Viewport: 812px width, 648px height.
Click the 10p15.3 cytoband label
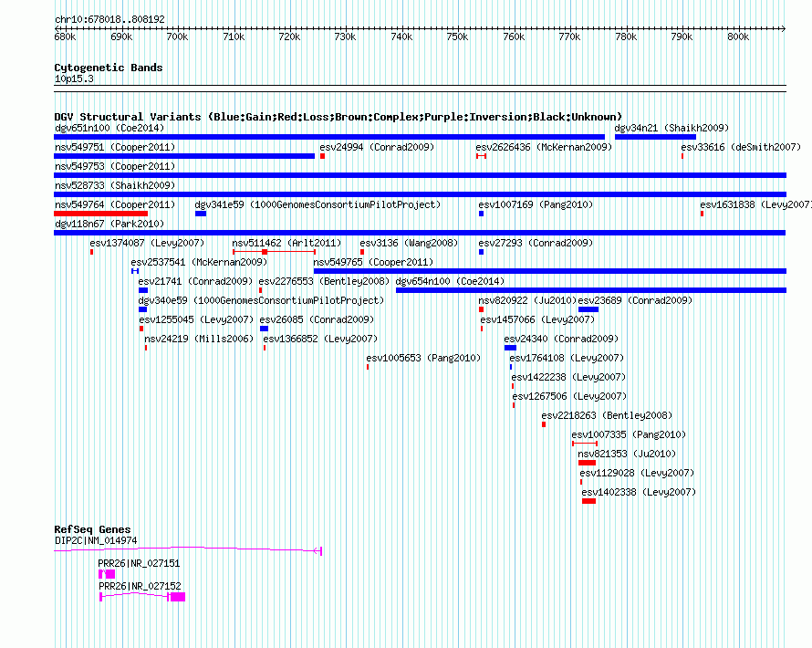click(74, 79)
